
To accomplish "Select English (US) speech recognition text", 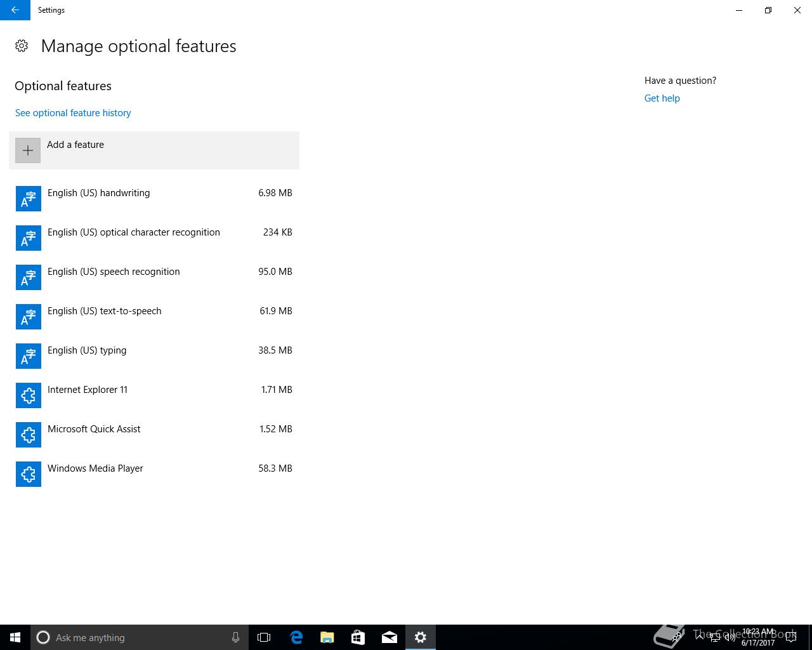I will 114,272.
